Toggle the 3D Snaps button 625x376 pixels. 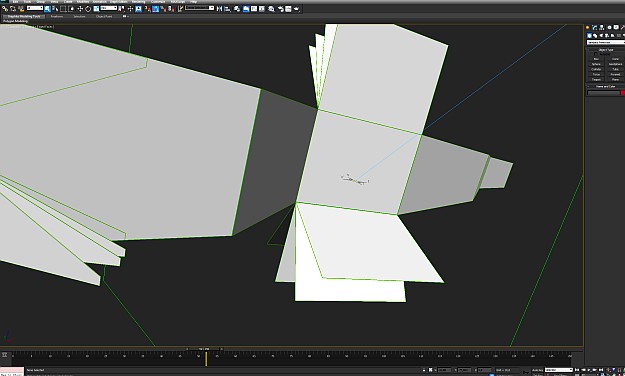pyautogui.click(x=147, y=9)
